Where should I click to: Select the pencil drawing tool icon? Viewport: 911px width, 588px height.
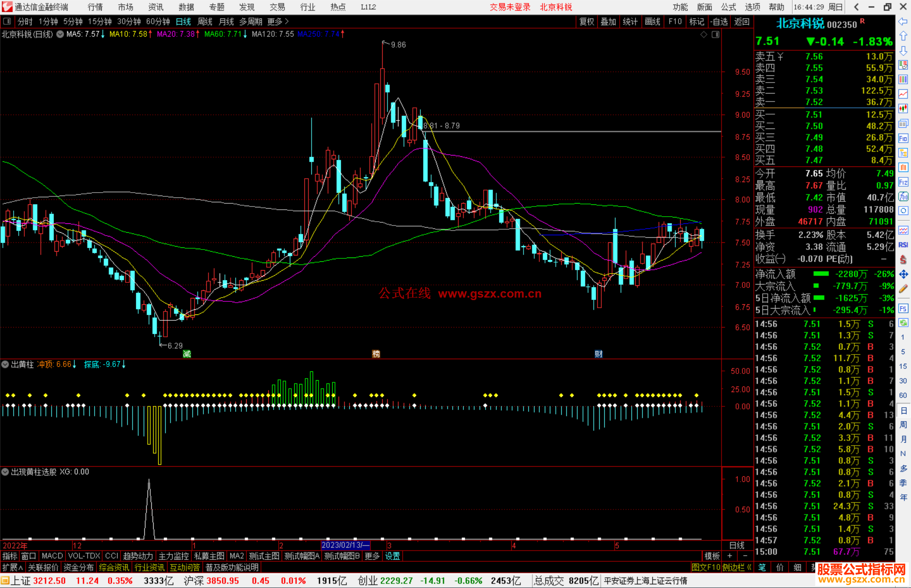point(903,289)
